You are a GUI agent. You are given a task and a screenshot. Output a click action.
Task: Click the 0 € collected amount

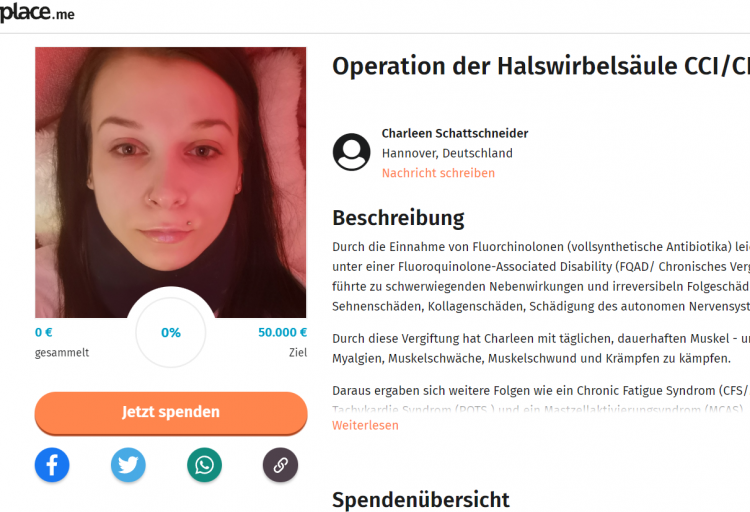click(x=44, y=332)
